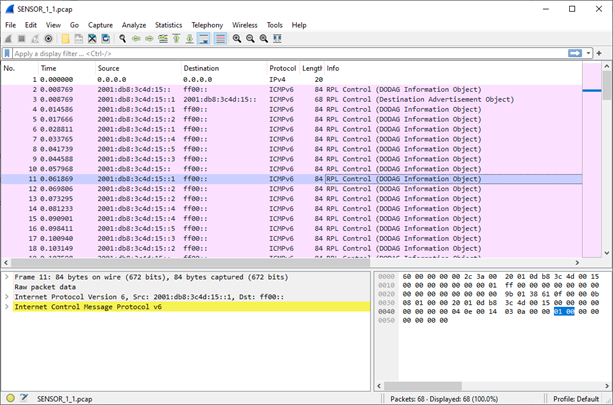Open the Statistics menu

168,25
